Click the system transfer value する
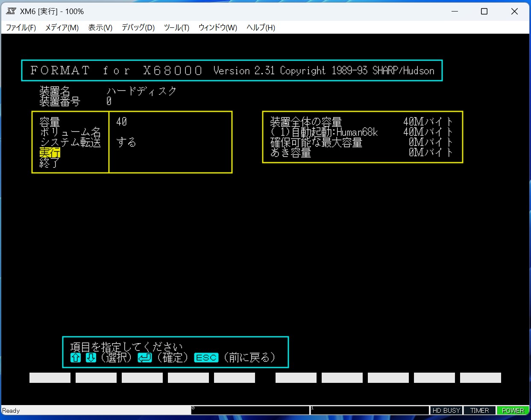 pyautogui.click(x=126, y=142)
